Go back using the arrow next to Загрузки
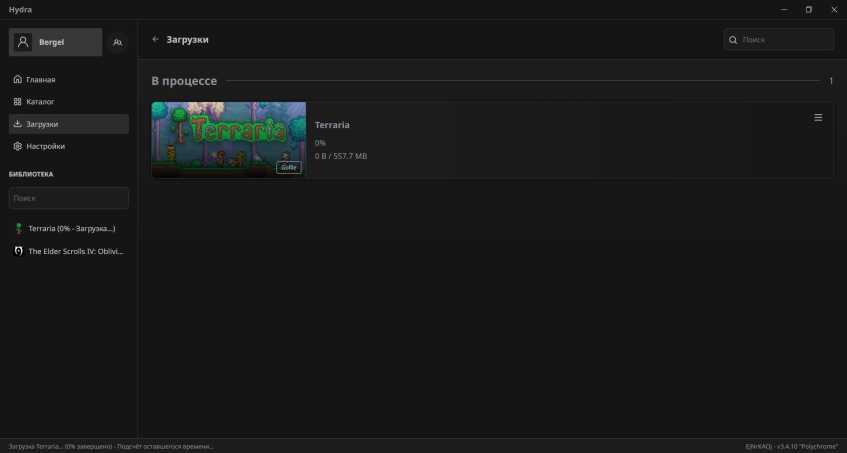Image resolution: width=847 pixels, height=453 pixels. coord(155,39)
